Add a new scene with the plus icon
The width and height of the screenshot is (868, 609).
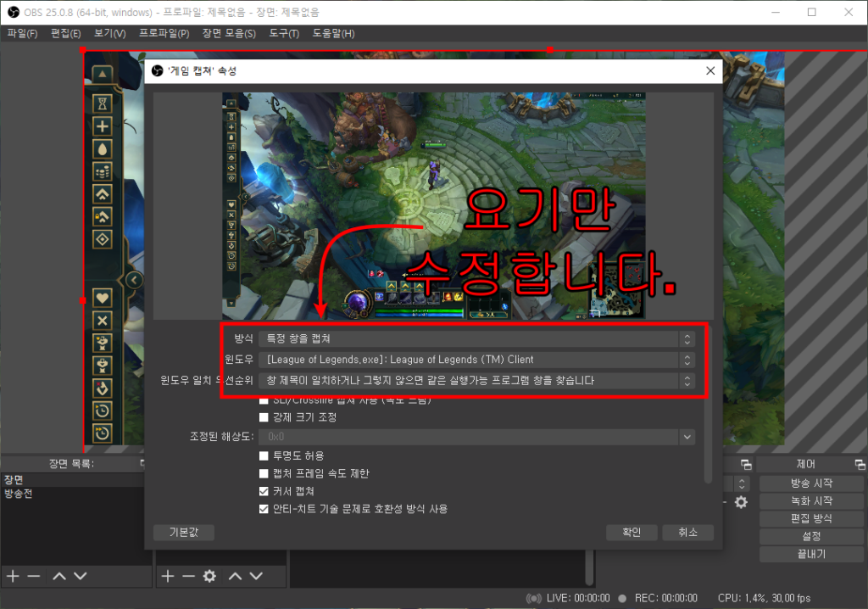coord(13,576)
